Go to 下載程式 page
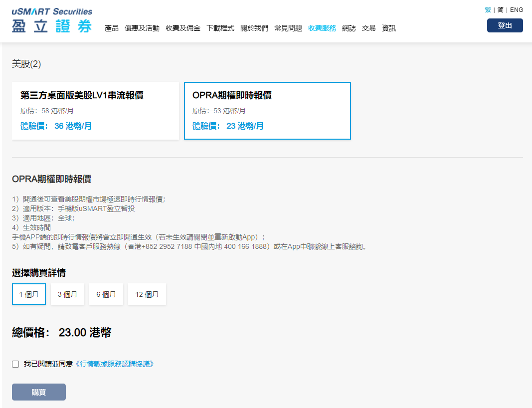 [220, 28]
